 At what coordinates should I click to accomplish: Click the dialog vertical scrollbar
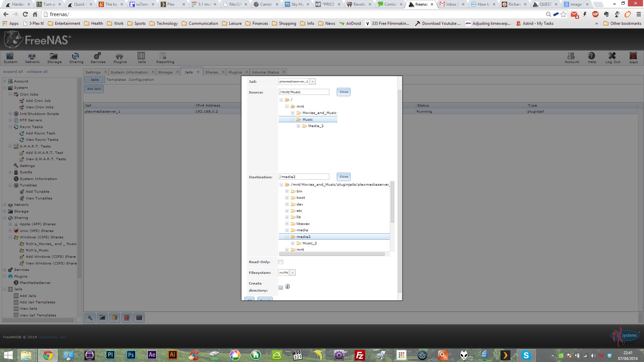click(399, 191)
